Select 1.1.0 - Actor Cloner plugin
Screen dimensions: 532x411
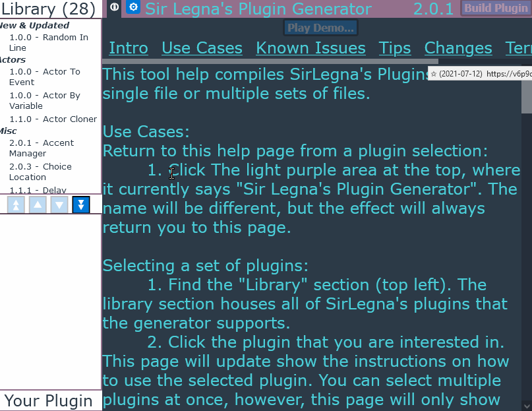click(53, 119)
